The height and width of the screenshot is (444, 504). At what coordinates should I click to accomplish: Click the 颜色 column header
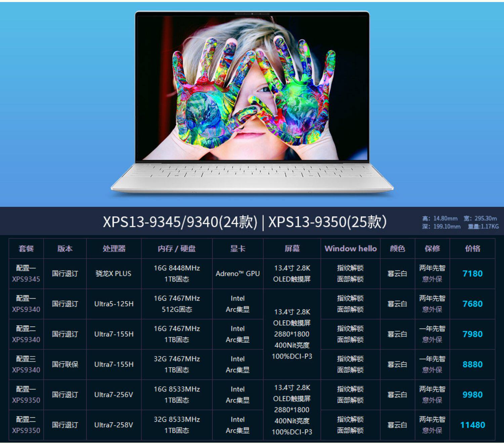397,249
